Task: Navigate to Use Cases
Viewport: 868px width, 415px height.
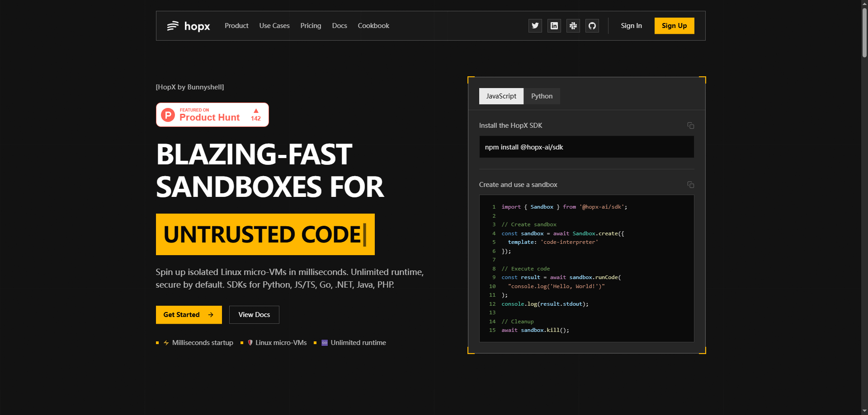Action: coord(274,26)
